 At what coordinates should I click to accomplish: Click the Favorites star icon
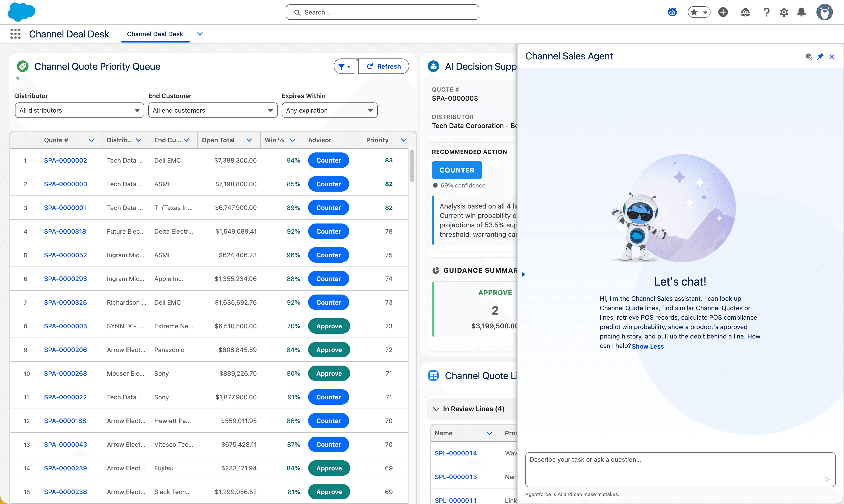[x=694, y=12]
